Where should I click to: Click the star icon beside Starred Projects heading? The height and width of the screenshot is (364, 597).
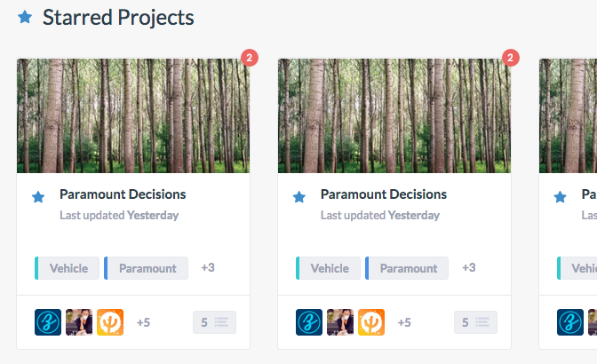(x=25, y=18)
